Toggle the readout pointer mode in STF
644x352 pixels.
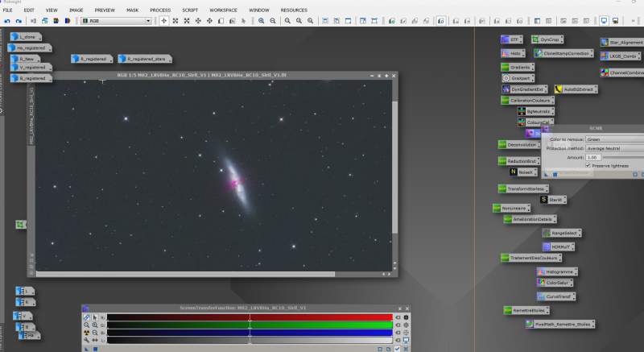click(95, 317)
